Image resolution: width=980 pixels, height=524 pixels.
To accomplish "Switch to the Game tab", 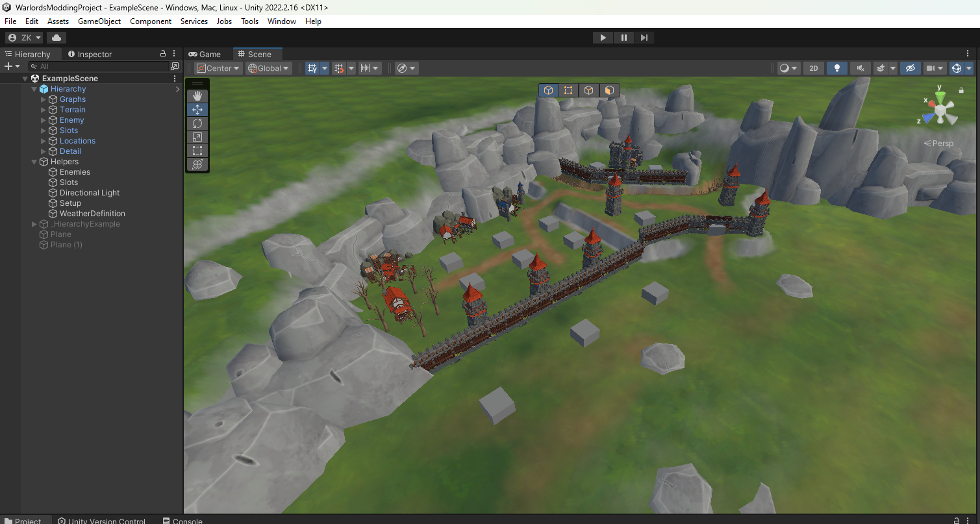I will point(205,55).
